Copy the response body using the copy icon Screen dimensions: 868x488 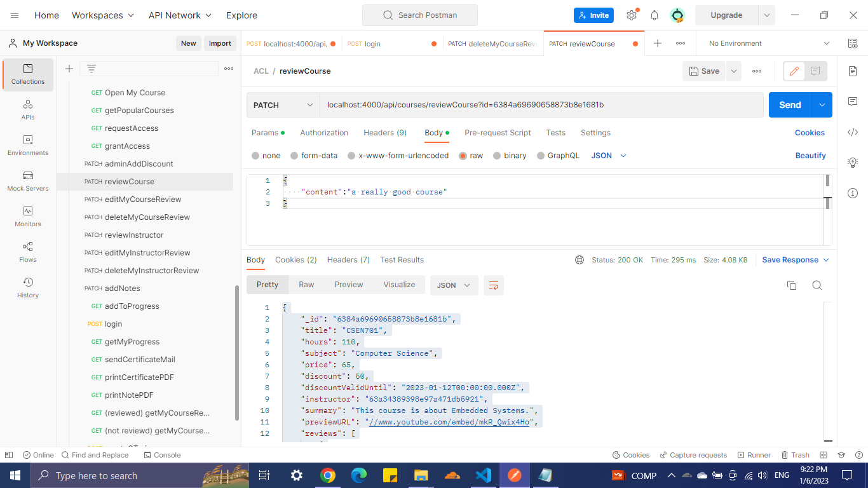[x=791, y=285]
